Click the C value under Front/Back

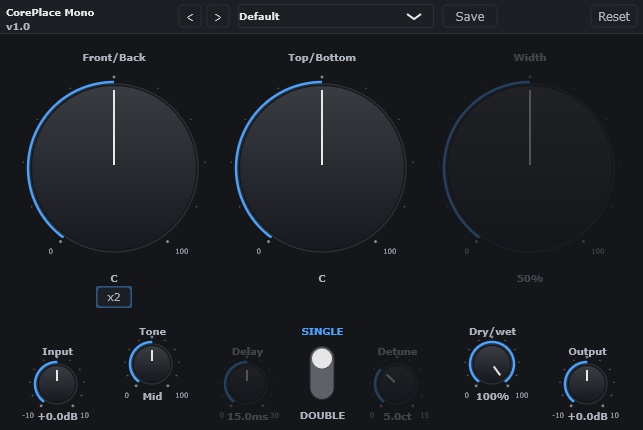click(x=114, y=279)
